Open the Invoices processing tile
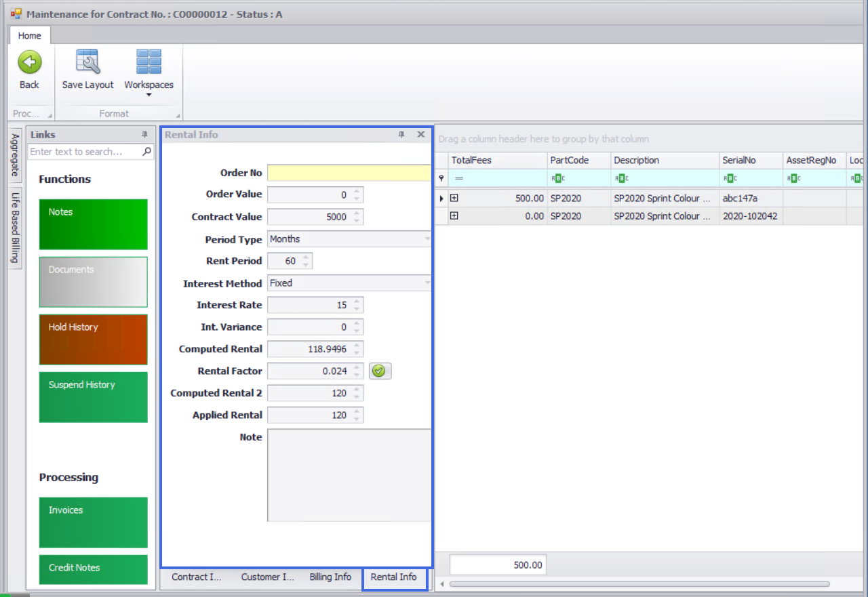The width and height of the screenshot is (868, 597). coord(93,522)
